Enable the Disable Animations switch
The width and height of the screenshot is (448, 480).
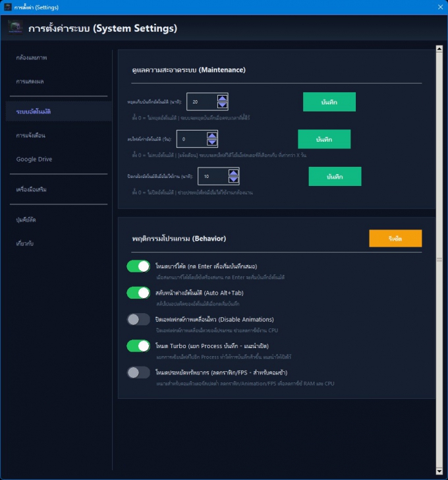139,319
